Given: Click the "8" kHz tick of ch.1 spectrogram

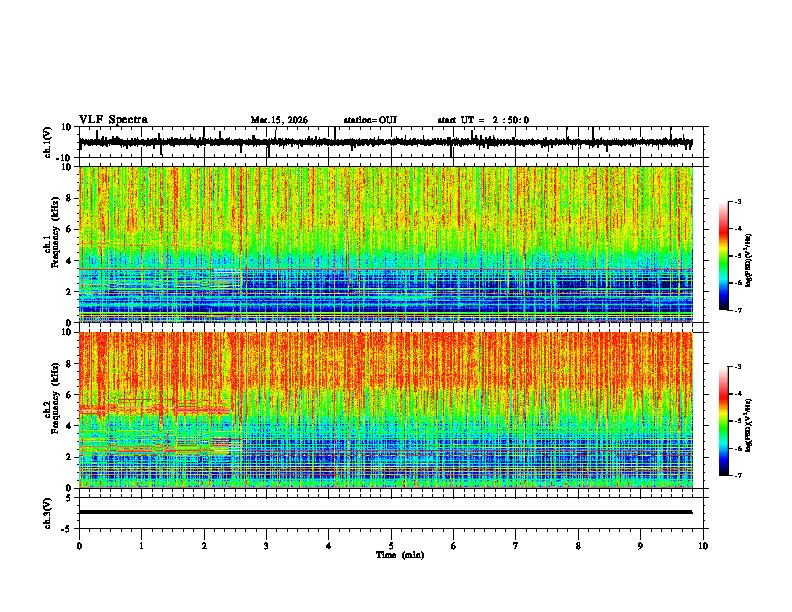Looking at the screenshot, I should 70,198.
